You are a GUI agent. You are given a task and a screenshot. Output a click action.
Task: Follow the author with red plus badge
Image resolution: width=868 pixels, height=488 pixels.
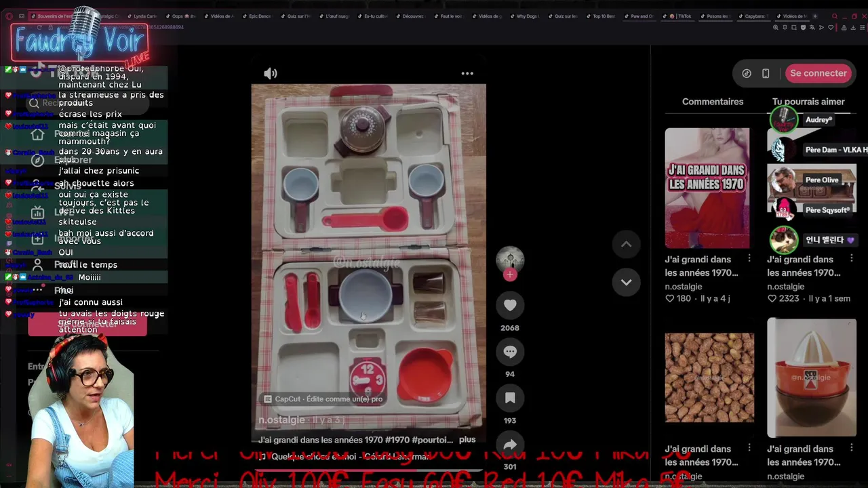click(x=510, y=274)
